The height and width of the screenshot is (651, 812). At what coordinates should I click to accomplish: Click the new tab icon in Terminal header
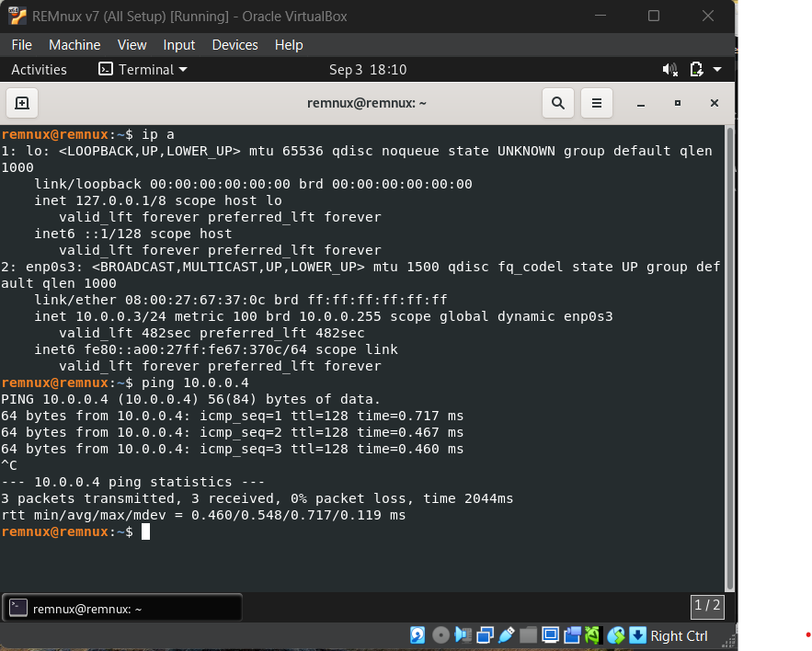point(22,103)
